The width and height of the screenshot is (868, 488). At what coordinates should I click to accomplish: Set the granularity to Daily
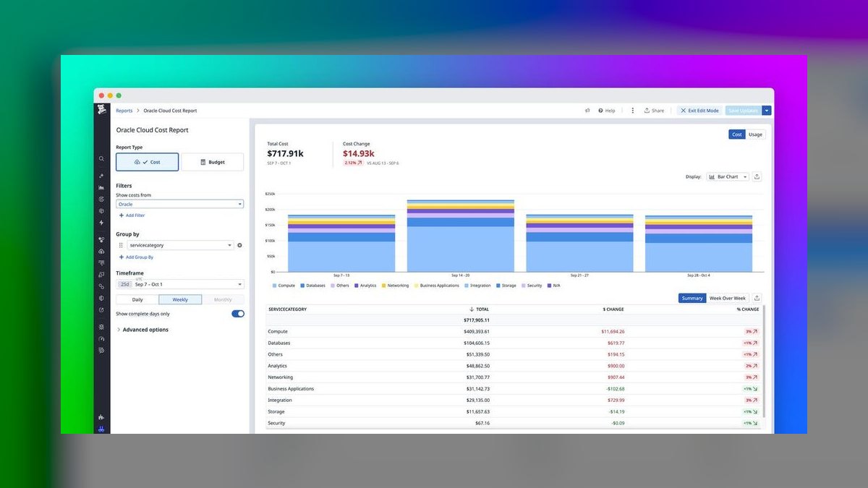click(x=137, y=299)
